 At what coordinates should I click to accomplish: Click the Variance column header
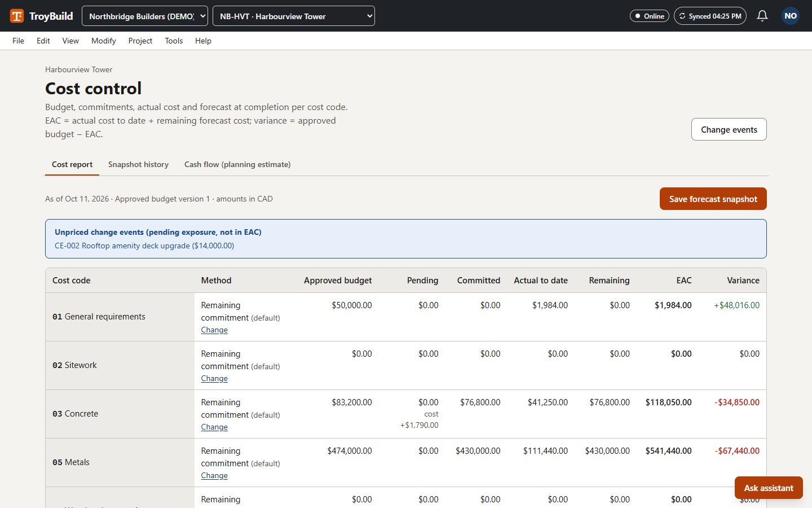[743, 281]
